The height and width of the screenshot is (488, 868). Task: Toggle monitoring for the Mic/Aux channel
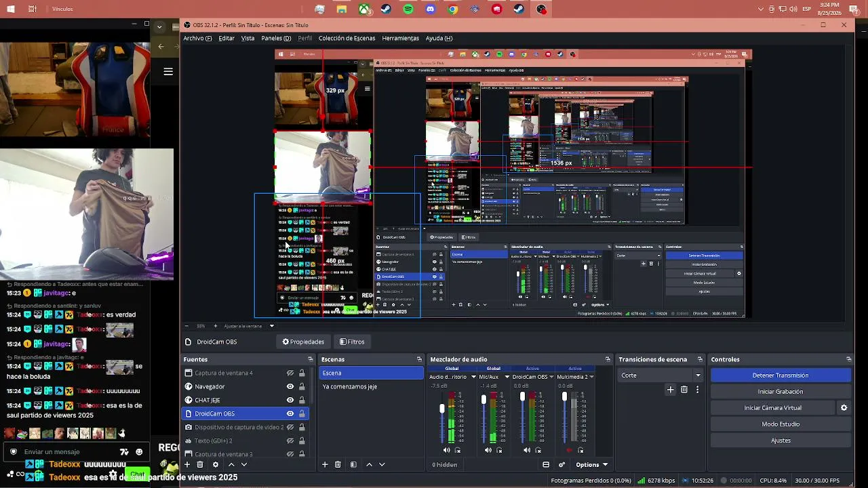[x=500, y=450]
